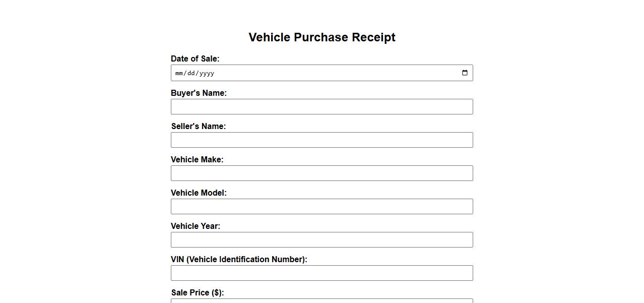The width and height of the screenshot is (644, 303).
Task: Select the month segment in Date of Sale
Action: pos(179,73)
